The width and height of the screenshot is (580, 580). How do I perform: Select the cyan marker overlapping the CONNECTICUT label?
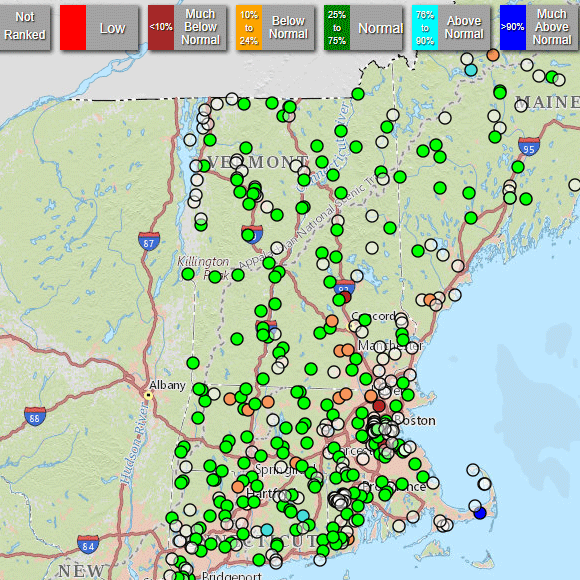267,530
